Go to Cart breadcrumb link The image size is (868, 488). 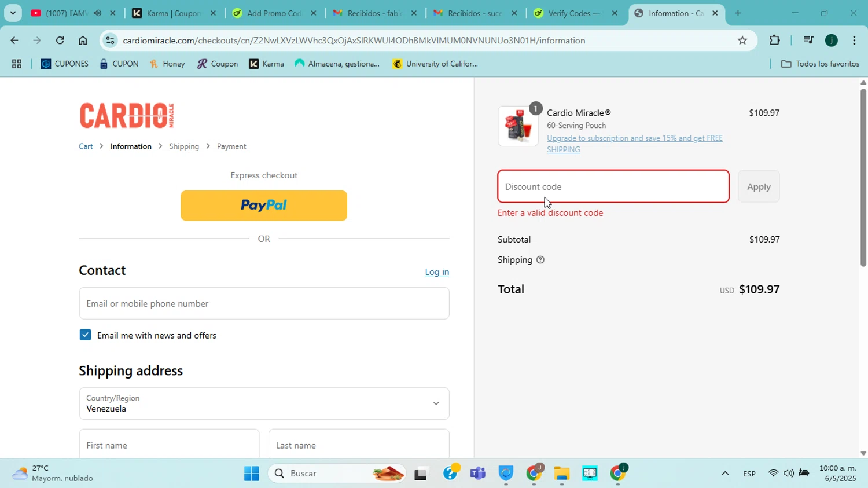click(x=86, y=146)
